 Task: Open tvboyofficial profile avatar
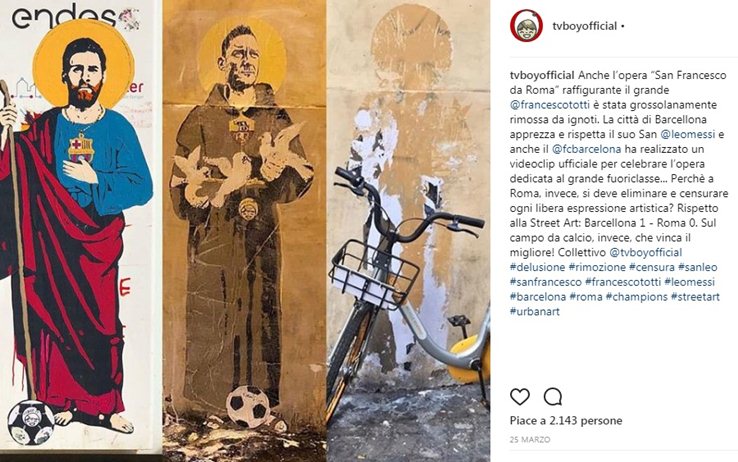pyautogui.click(x=526, y=26)
